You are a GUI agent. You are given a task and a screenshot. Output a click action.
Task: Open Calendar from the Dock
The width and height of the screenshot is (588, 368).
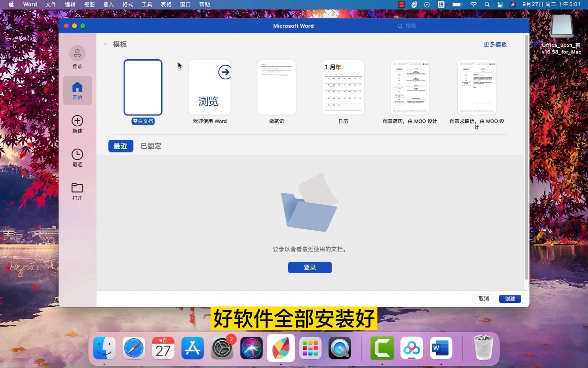[163, 348]
